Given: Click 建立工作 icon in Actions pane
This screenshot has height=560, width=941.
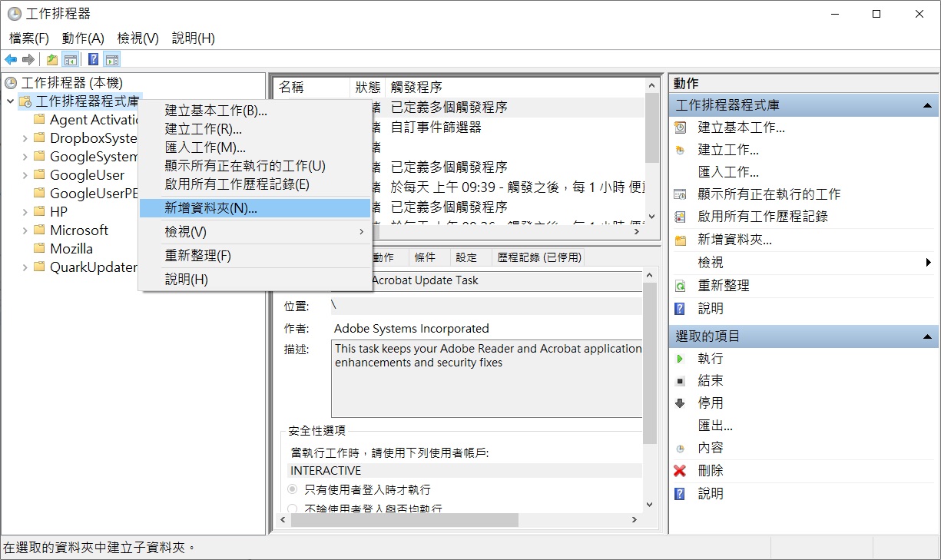Looking at the screenshot, I should click(x=680, y=150).
